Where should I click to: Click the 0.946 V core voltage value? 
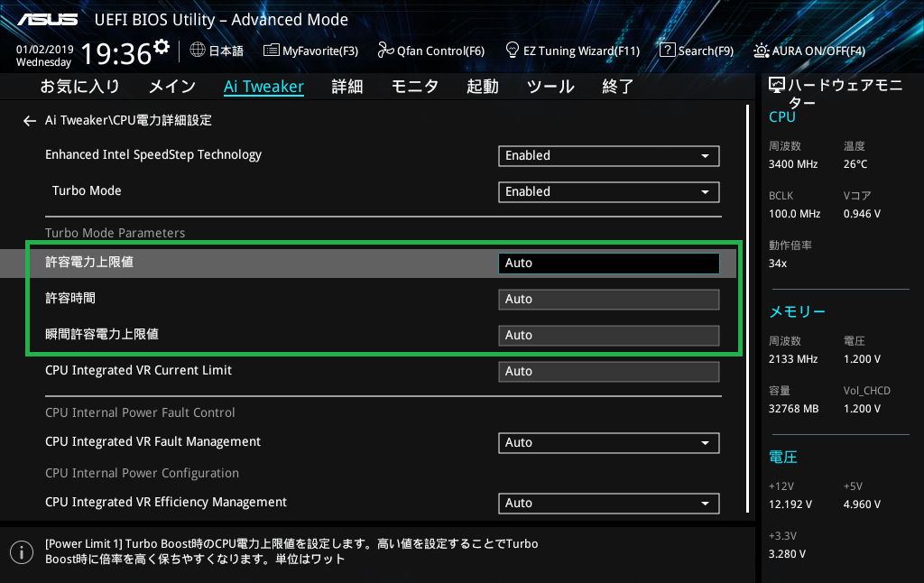[x=862, y=214]
